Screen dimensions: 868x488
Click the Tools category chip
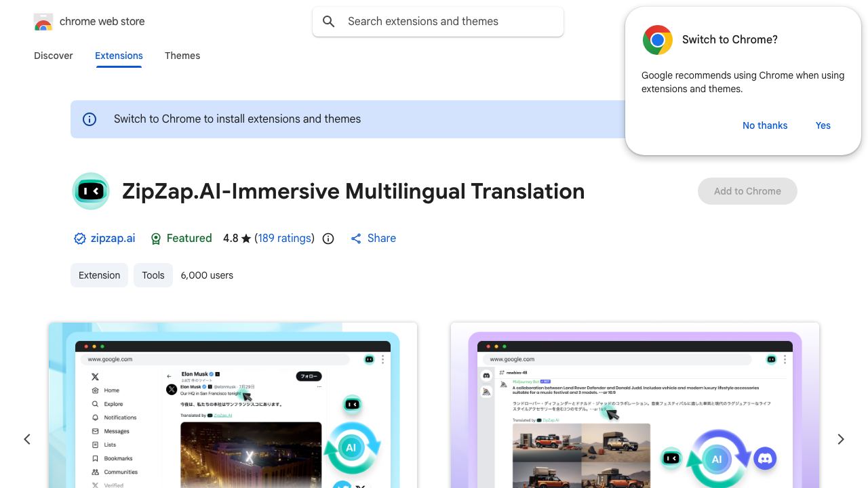153,275
